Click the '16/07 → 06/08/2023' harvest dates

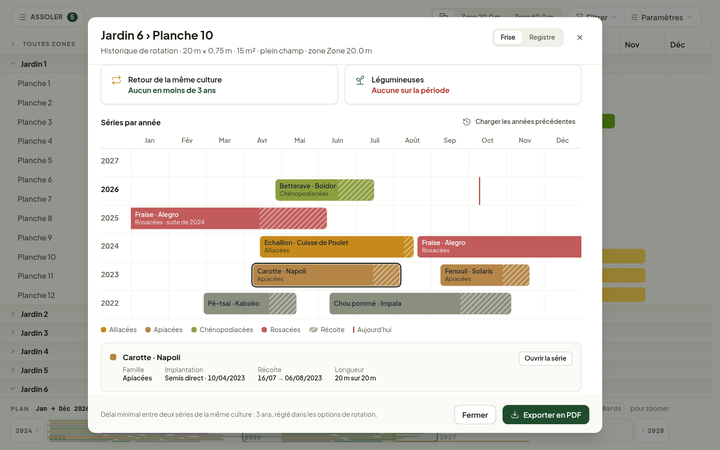pos(290,378)
